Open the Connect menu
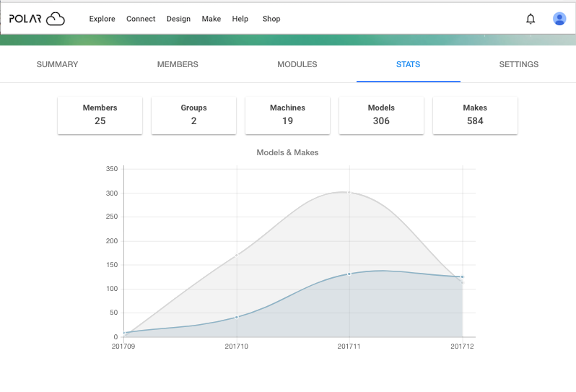576x392 pixels. click(141, 19)
